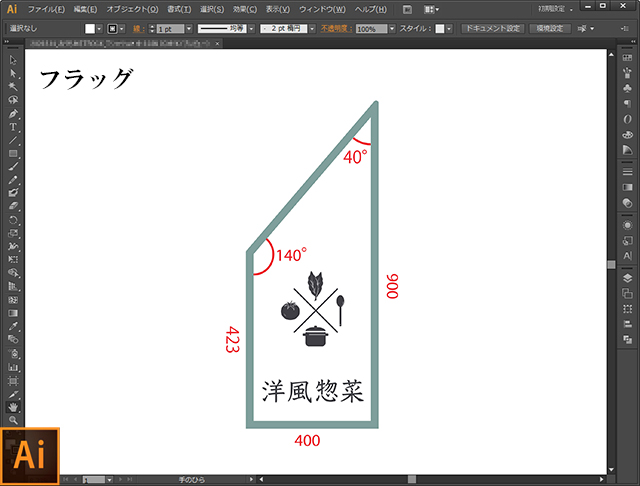The height and width of the screenshot is (486, 640).
Task: Select the Direct Selection tool
Action: (x=13, y=73)
